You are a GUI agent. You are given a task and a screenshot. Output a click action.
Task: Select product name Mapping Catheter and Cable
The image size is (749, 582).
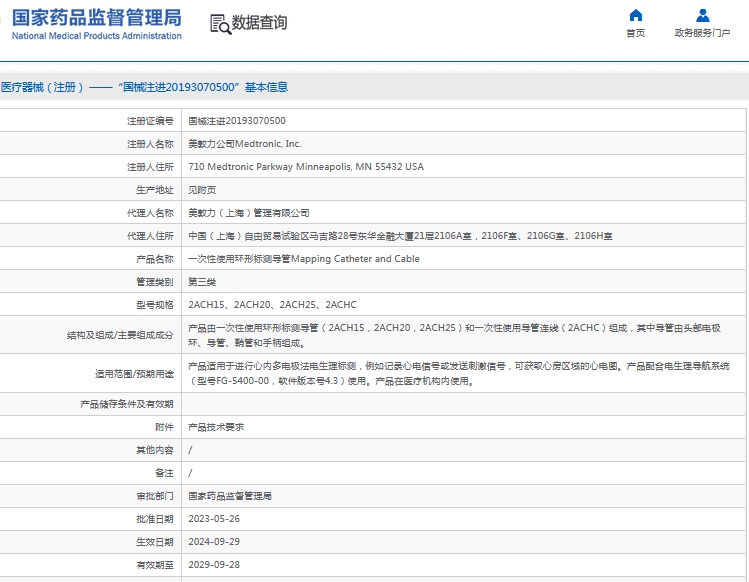304,259
